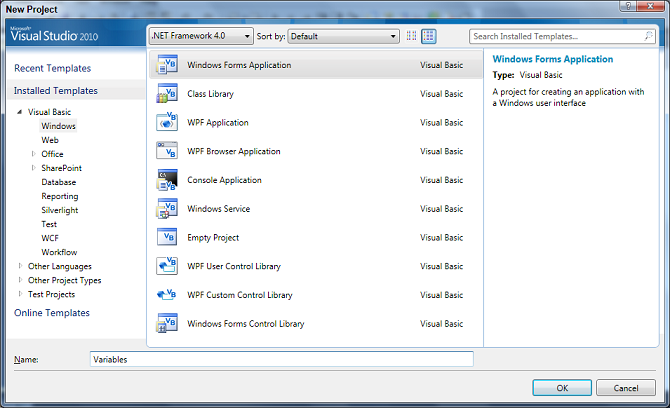Select the 'WPF Application' template name
The width and height of the screenshot is (670, 408).
[x=218, y=122]
